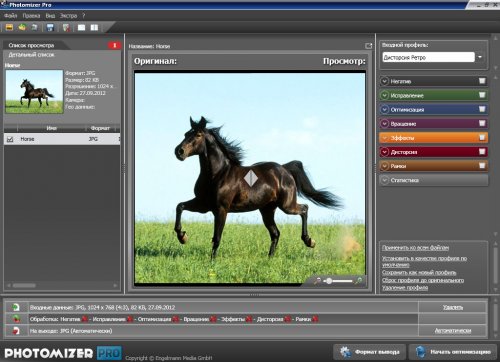Open the ? help menu
This screenshot has height=362, width=500.
tap(84, 16)
